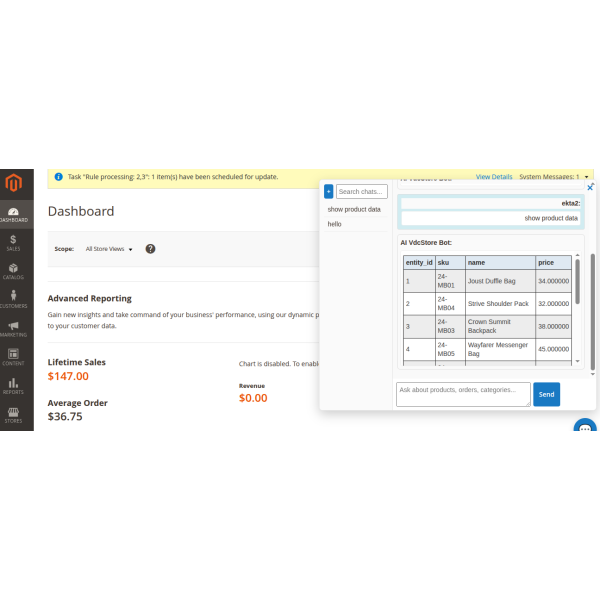
Task: Expand the System Messages dropdown
Action: pyautogui.click(x=555, y=177)
